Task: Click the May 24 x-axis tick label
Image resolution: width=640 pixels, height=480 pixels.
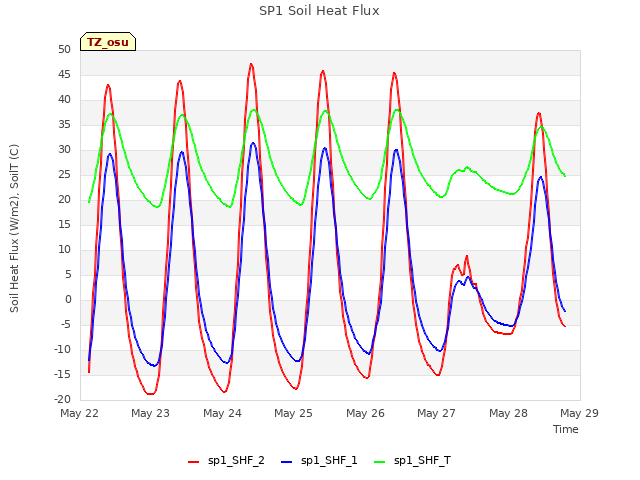Action: coord(222,413)
